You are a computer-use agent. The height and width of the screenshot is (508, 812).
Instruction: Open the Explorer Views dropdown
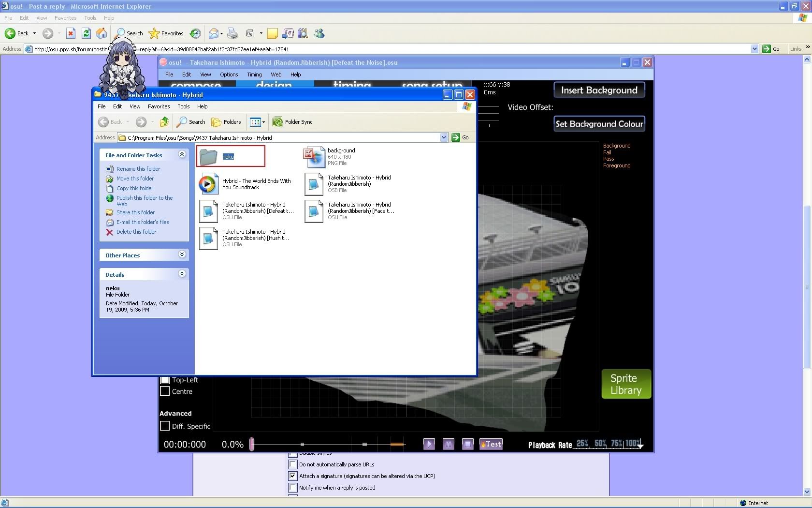pos(263,122)
